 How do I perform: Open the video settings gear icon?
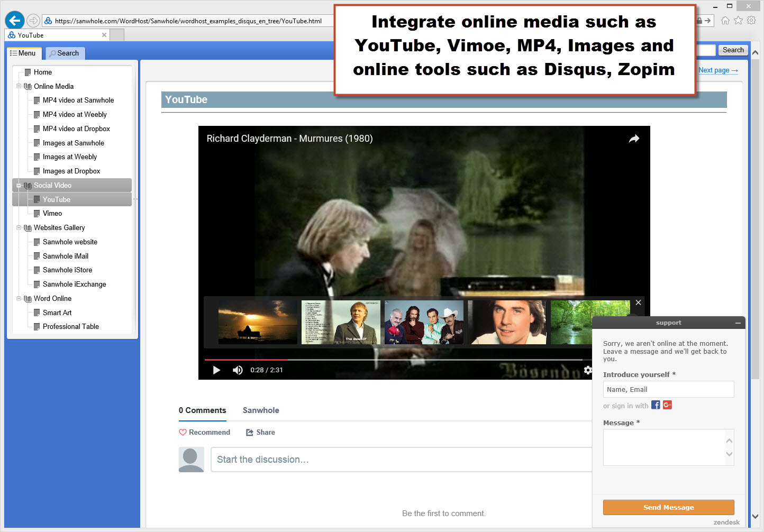click(x=587, y=370)
